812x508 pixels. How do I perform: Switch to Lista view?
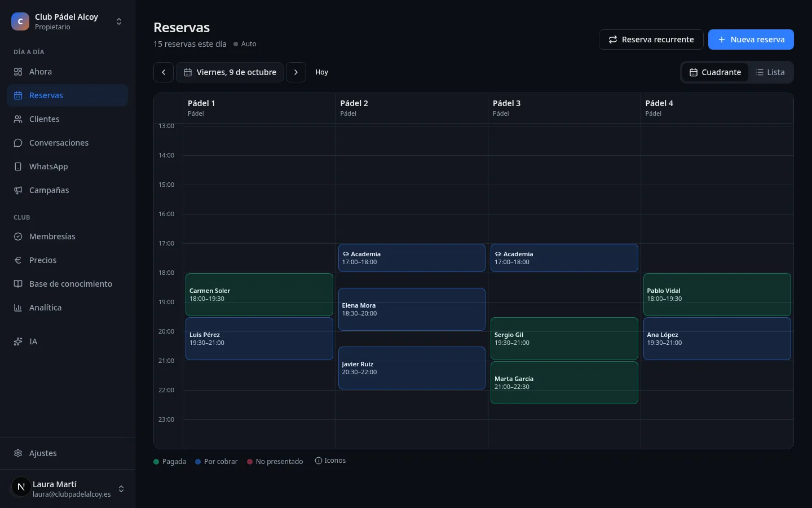pyautogui.click(x=770, y=72)
